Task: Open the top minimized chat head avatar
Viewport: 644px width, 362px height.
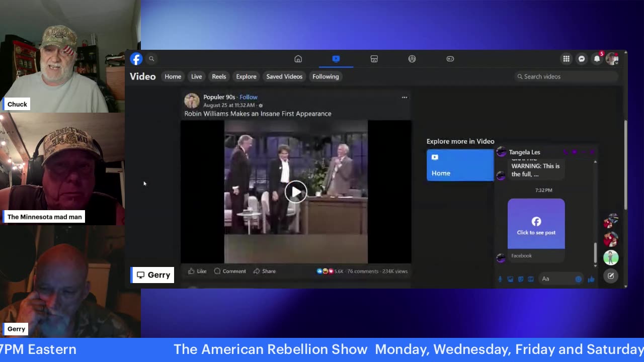Action: pos(611,221)
